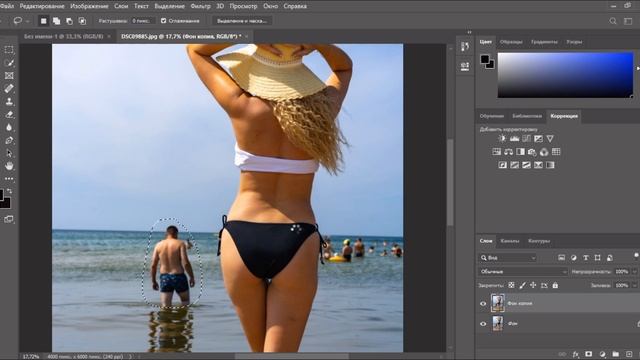Toggle Add to selection mode button

(56, 21)
